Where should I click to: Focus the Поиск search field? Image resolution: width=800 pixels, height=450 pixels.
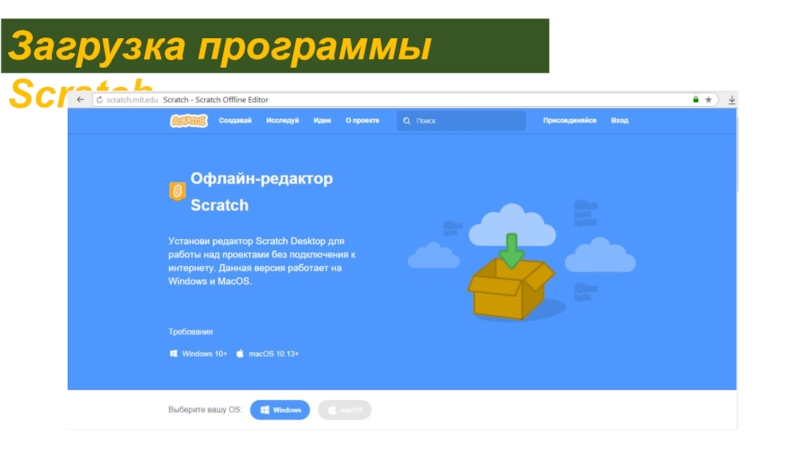[461, 121]
